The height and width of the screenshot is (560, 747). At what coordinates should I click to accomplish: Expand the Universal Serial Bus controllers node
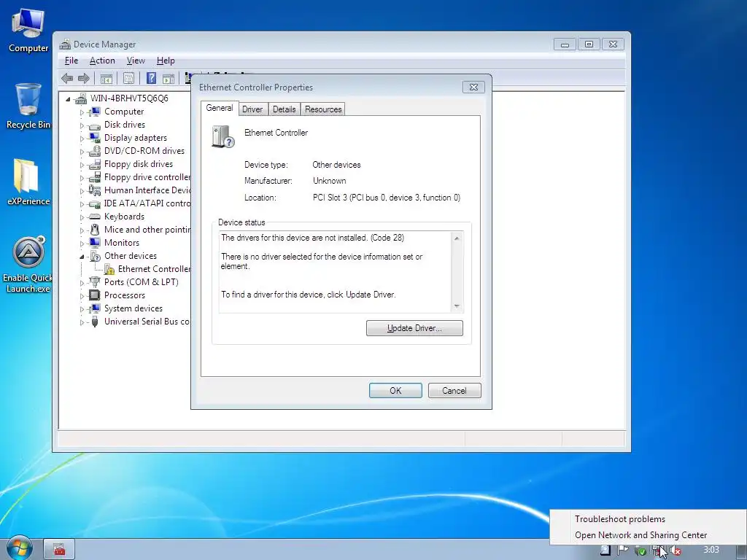(x=82, y=322)
